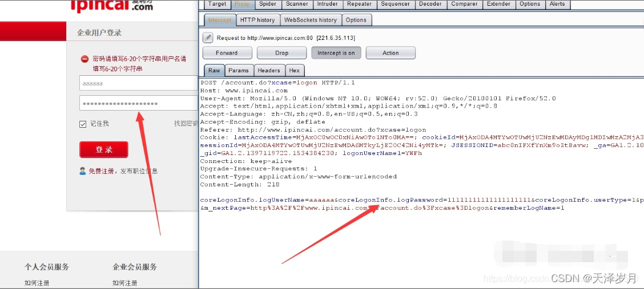
Task: Click the Accept-Encoding: gzip, deflate line
Action: point(263,122)
